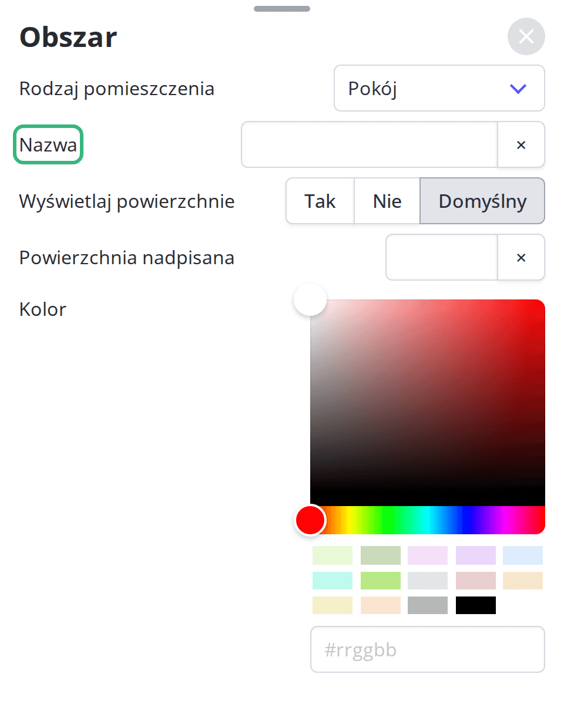564x728 pixels.
Task: Pick the lime green swatch in second row
Action: point(381,581)
